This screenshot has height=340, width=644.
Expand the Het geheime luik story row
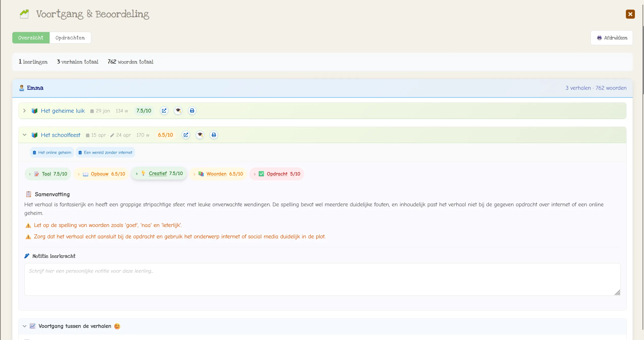click(x=24, y=111)
